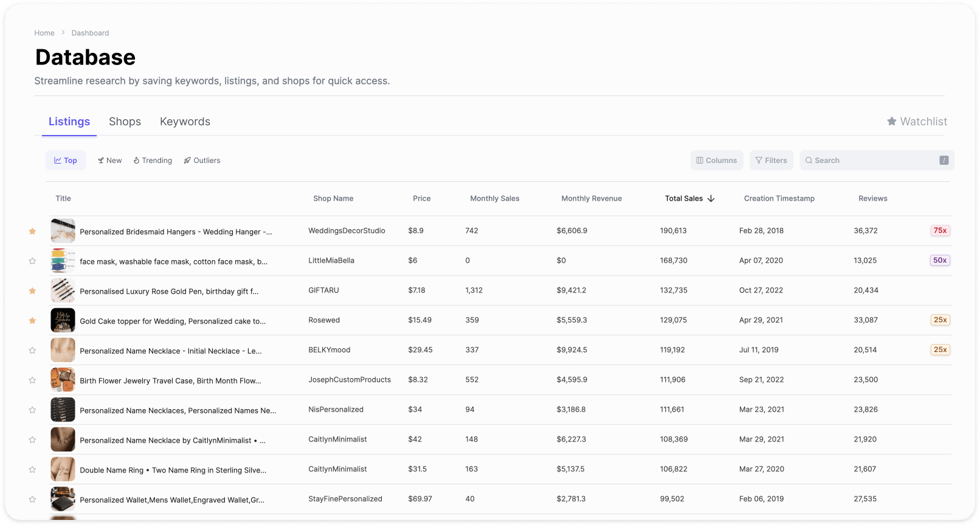Switch to the Listings tab

click(x=69, y=122)
